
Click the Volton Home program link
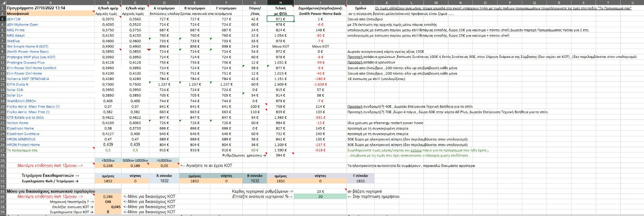point(18,123)
